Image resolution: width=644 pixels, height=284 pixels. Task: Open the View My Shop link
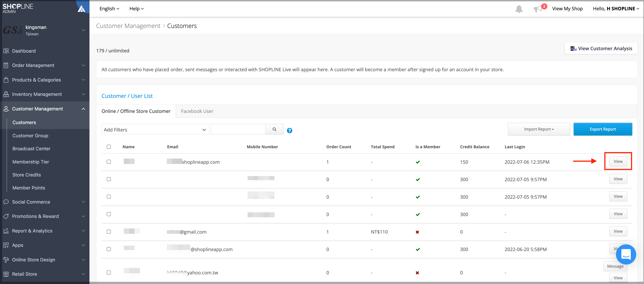(567, 9)
